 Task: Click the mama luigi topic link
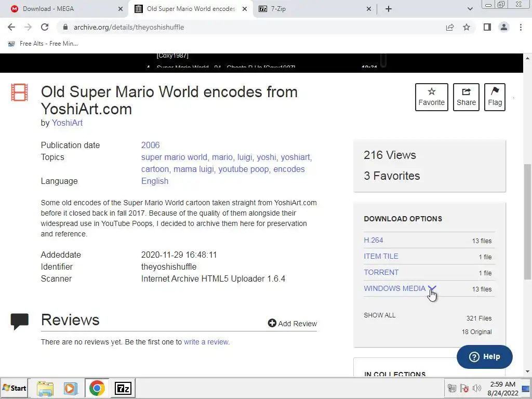194,169
